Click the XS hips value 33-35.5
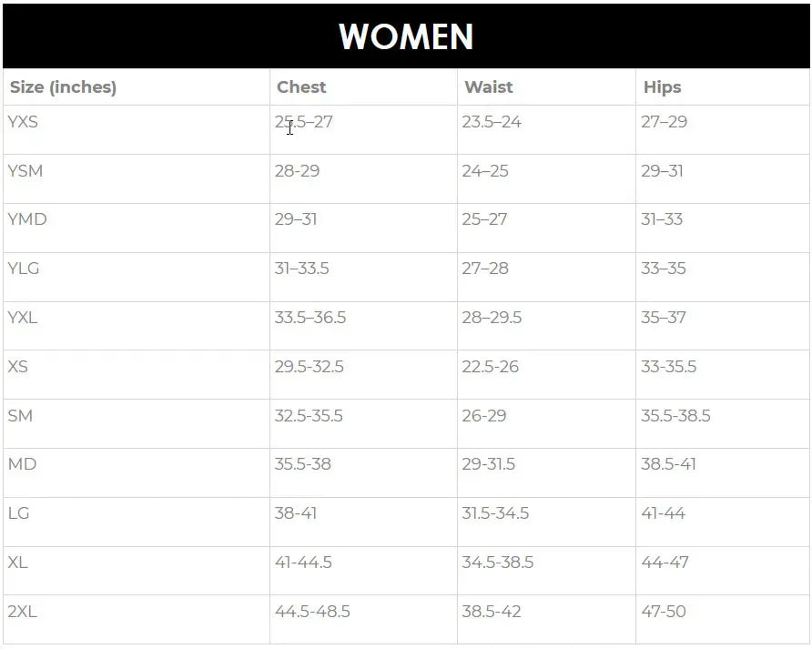 point(669,367)
